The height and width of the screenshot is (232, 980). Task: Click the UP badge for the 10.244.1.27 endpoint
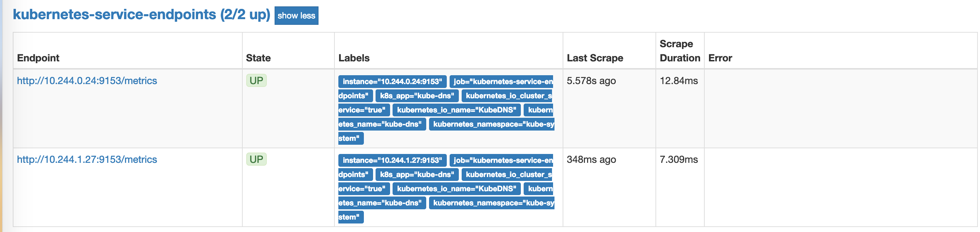pyautogui.click(x=256, y=159)
